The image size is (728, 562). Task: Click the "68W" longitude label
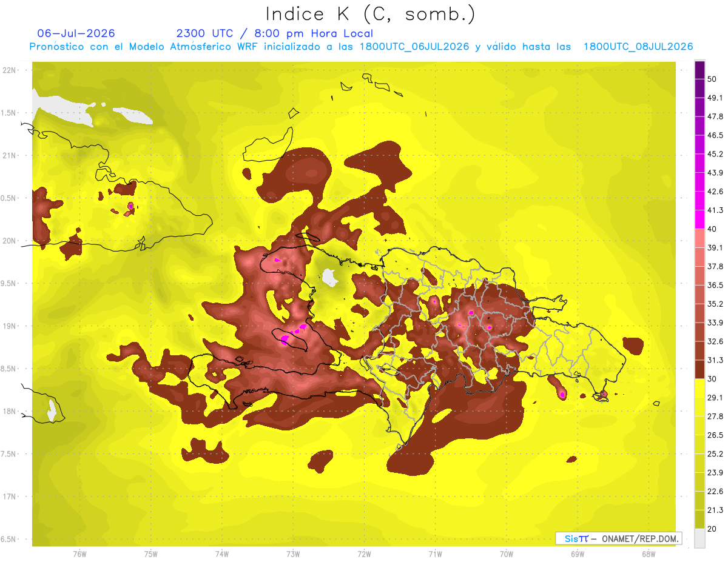[x=649, y=554]
